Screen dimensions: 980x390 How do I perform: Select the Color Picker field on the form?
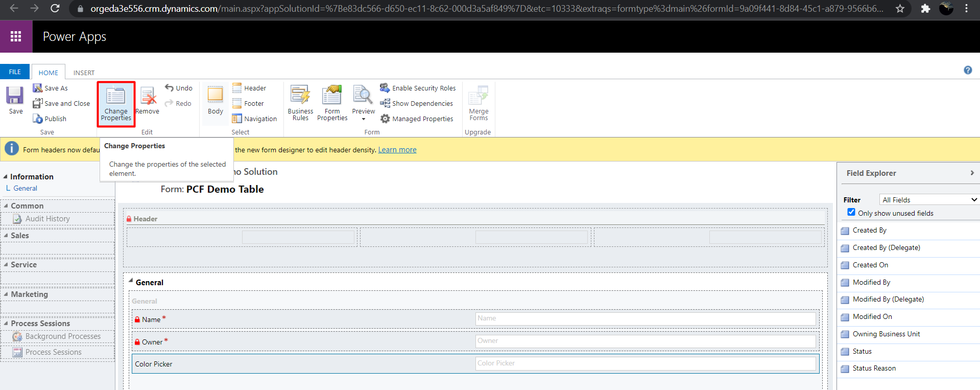pyautogui.click(x=153, y=364)
